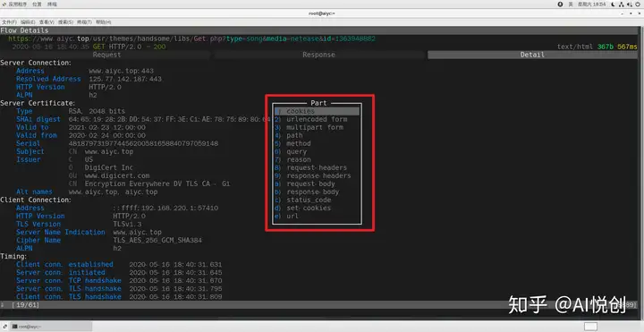The width and height of the screenshot is (644, 332).
Task: Click the night light moon icon
Action: [x=614, y=4]
